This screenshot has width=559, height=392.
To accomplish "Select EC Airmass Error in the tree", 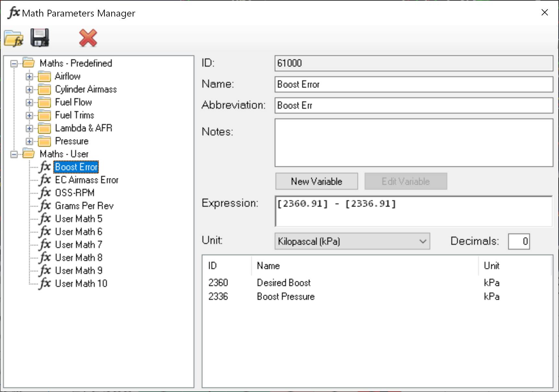I will (86, 180).
